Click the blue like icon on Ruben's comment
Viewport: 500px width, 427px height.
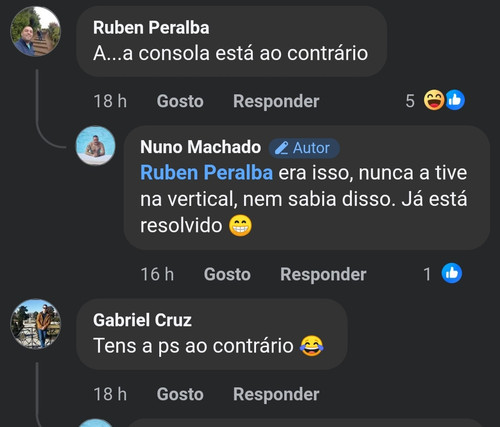[x=455, y=100]
